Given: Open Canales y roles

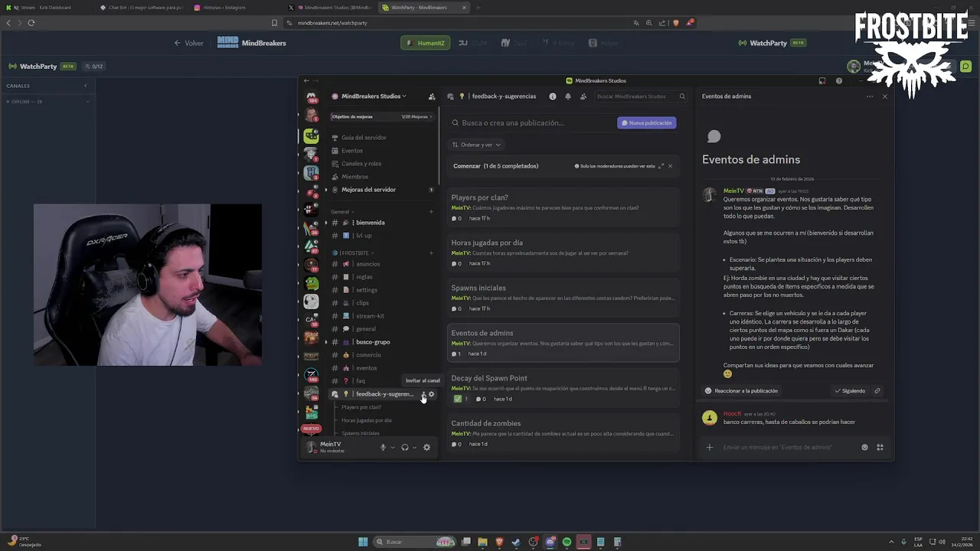Looking at the screenshot, I should coord(382,164).
